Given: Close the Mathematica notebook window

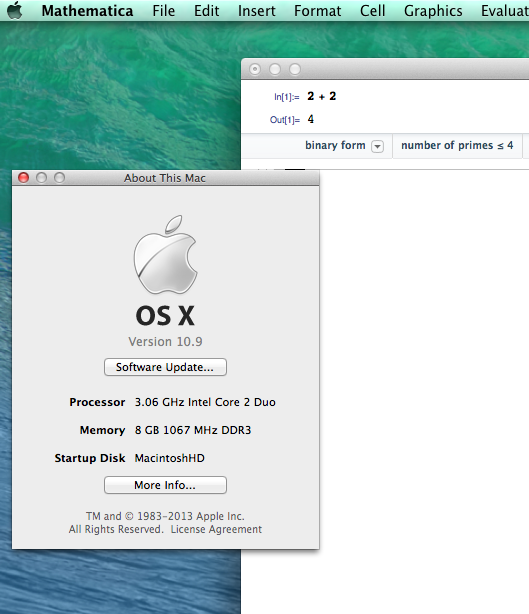Looking at the screenshot, I should 255,69.
